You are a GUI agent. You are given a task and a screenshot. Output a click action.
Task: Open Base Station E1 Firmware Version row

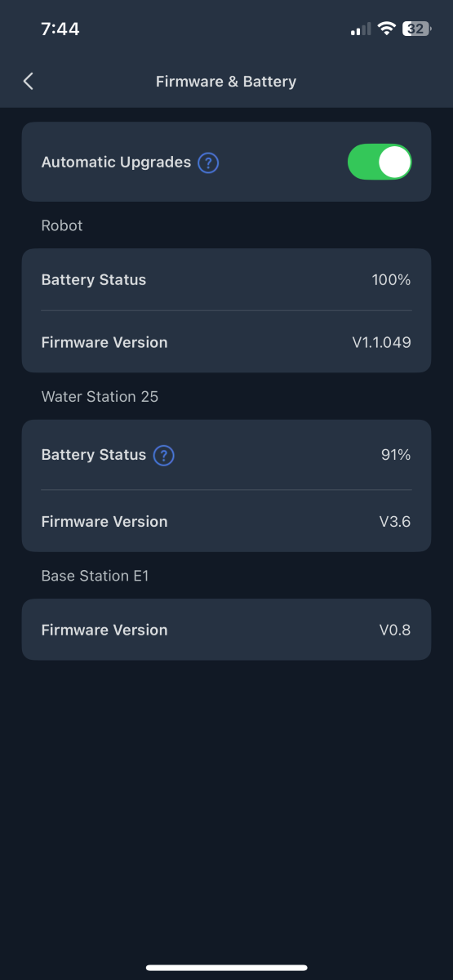tap(226, 630)
